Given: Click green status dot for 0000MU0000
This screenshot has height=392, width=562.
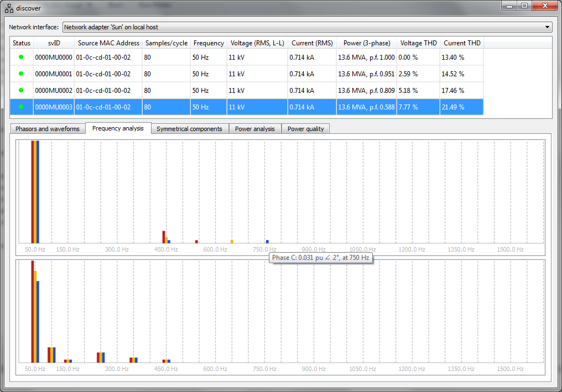Looking at the screenshot, I should click(21, 57).
